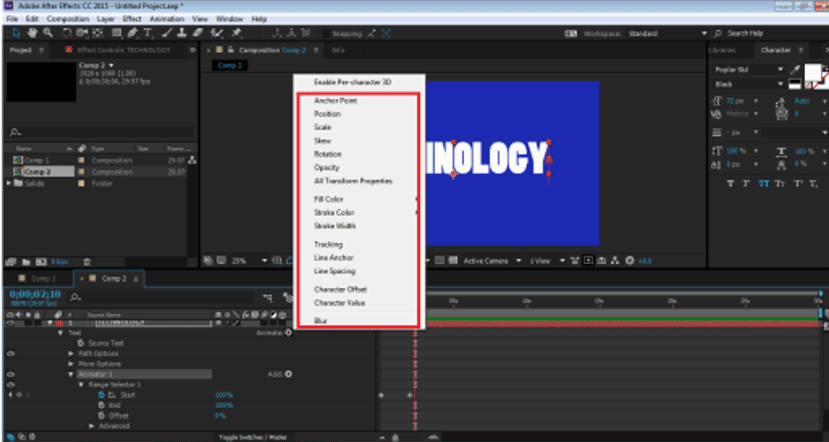Choose Scale from animate menu

[323, 127]
